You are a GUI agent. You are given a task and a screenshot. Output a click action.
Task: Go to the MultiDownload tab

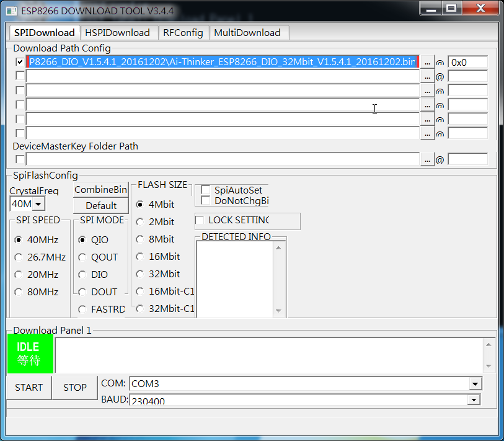(247, 33)
